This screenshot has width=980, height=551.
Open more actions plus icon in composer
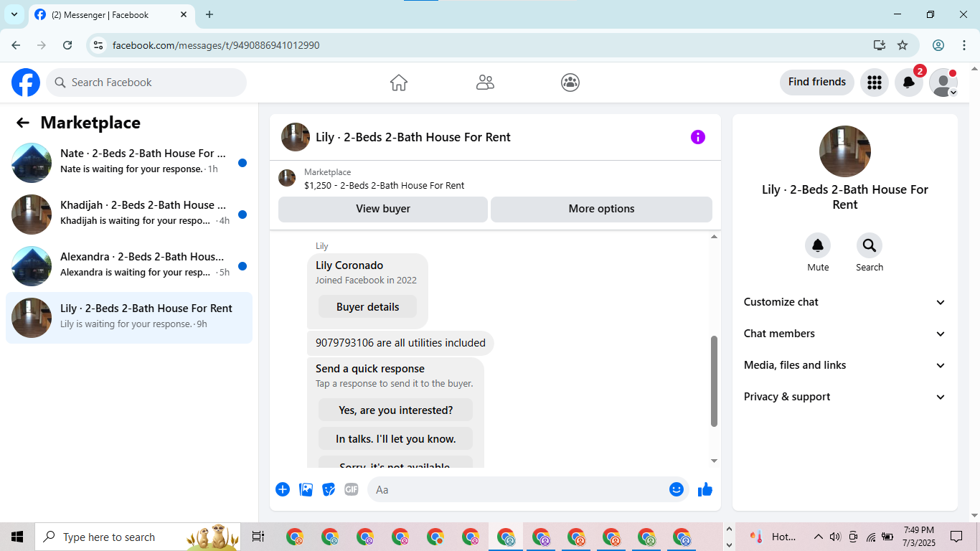tap(283, 489)
